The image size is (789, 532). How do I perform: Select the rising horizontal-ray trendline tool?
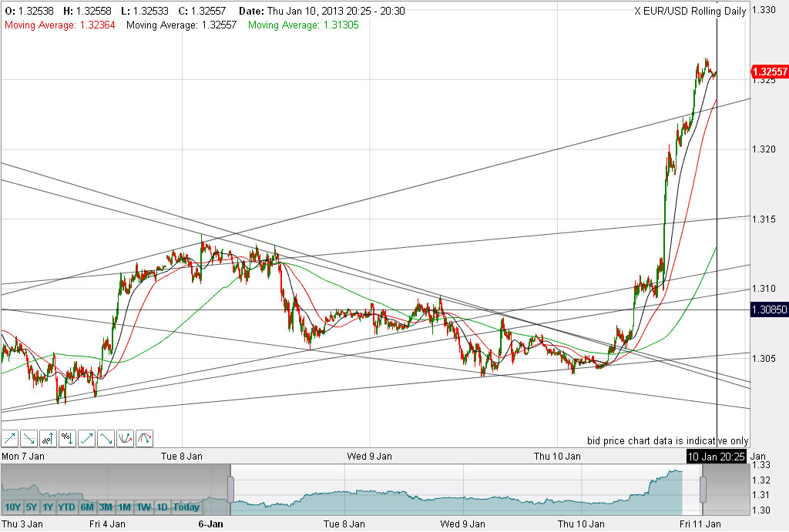[10, 439]
